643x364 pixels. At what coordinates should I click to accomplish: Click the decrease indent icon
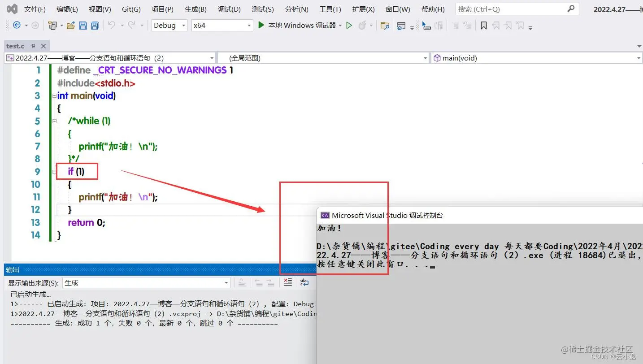point(455,26)
